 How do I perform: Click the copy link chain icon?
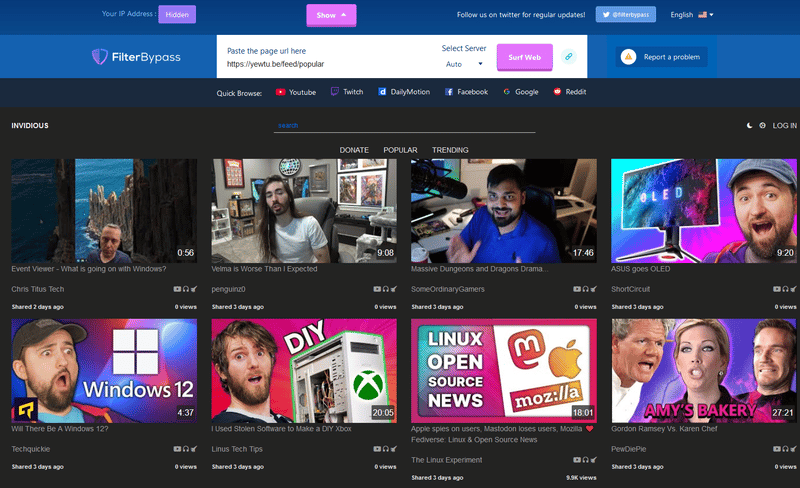tap(569, 57)
